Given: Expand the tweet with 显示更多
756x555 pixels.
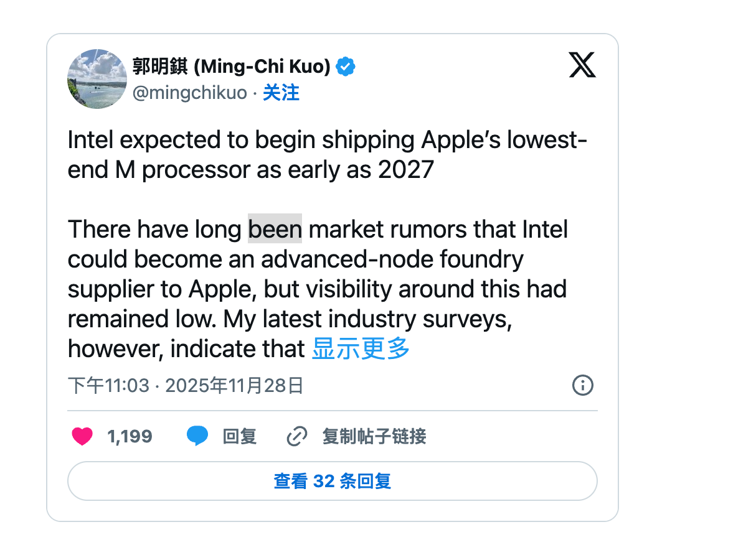Looking at the screenshot, I should click(x=361, y=349).
